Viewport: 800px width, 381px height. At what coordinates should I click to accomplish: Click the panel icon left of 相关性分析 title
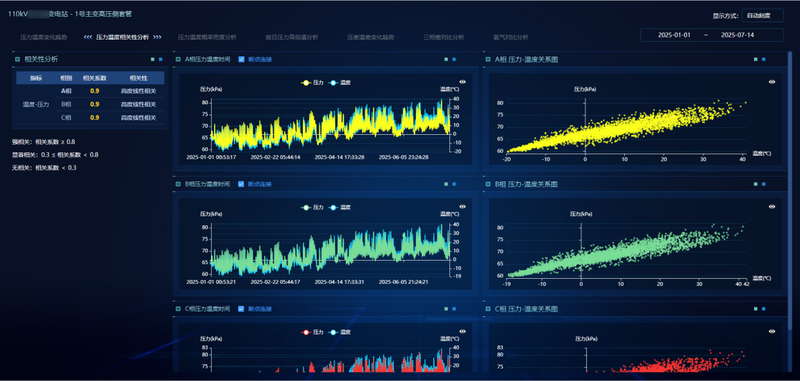18,60
